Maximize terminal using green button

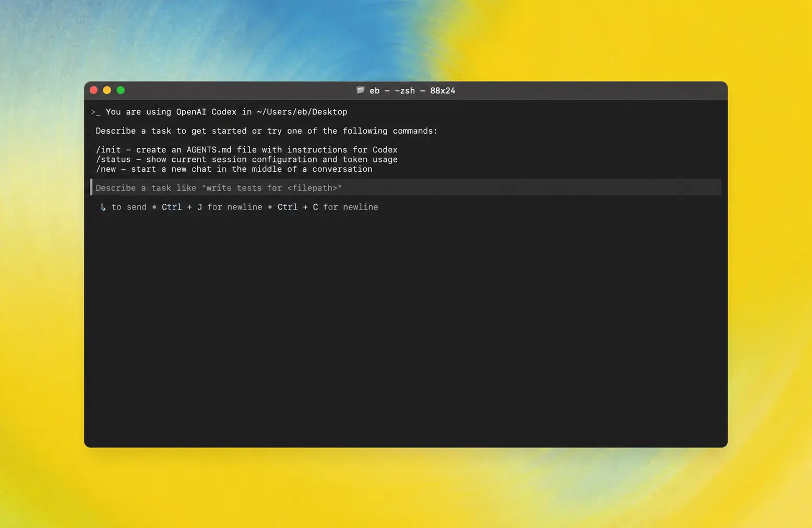pyautogui.click(x=121, y=90)
